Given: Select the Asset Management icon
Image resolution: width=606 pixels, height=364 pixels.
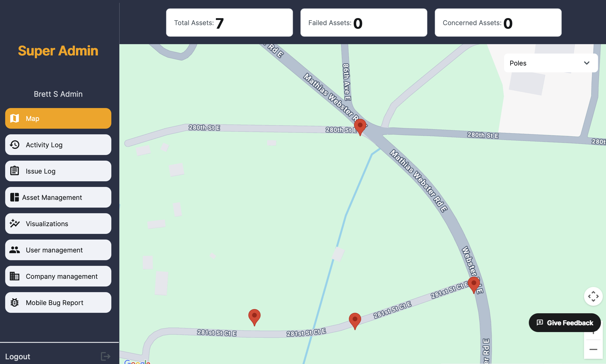Looking at the screenshot, I should click(x=15, y=197).
